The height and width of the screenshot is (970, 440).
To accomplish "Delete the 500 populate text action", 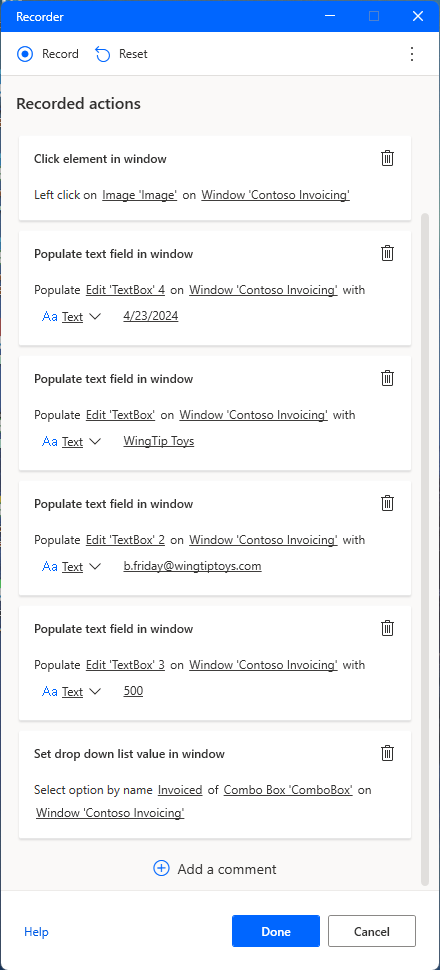I will [387, 628].
